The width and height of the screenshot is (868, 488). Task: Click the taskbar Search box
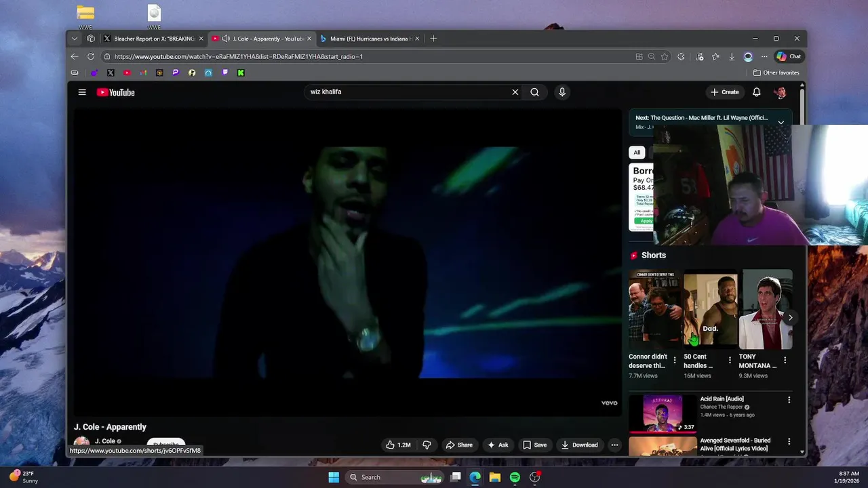[x=394, y=477]
